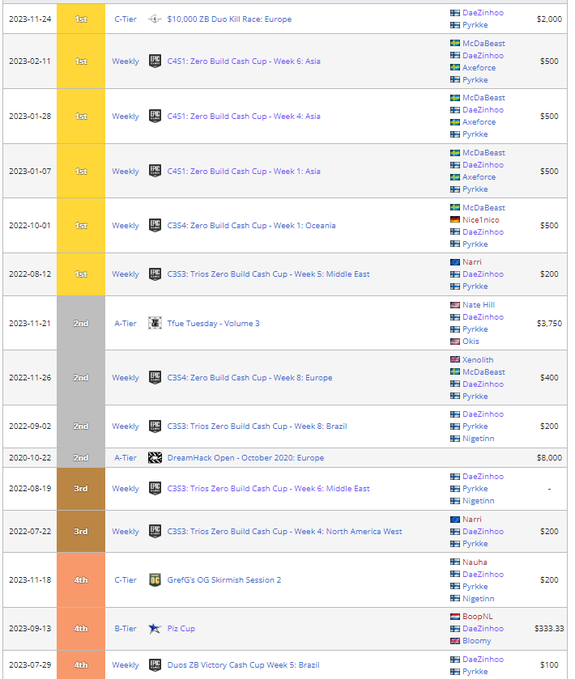Click Epic Games icon for C4S1 Week 1: Asia
The image size is (575, 679).
coord(155,171)
